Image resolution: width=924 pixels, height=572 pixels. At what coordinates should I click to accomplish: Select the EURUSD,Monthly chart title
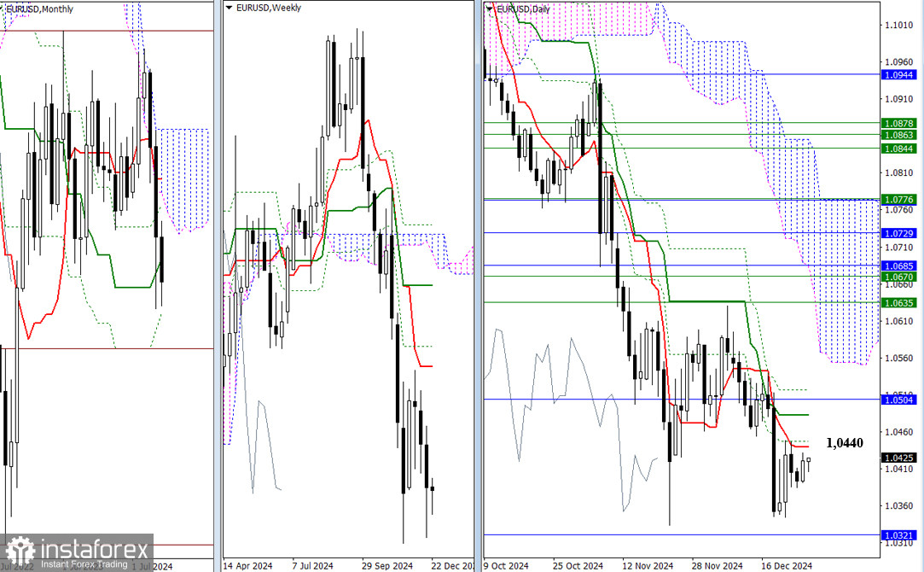pyautogui.click(x=39, y=9)
